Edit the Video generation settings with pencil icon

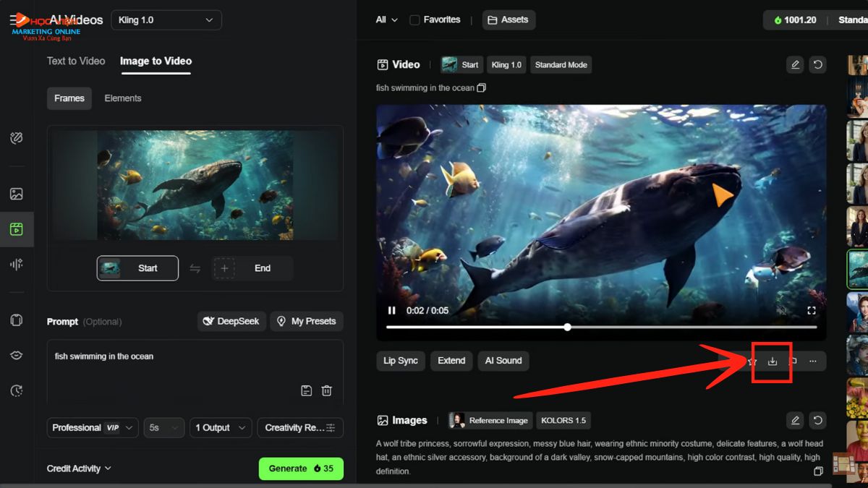click(795, 64)
